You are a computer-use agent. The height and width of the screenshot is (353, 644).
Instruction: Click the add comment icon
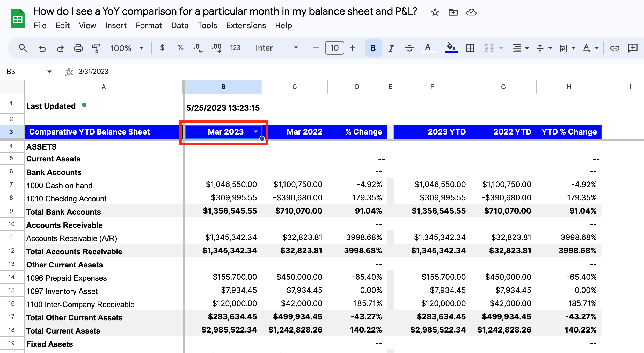coord(633,48)
